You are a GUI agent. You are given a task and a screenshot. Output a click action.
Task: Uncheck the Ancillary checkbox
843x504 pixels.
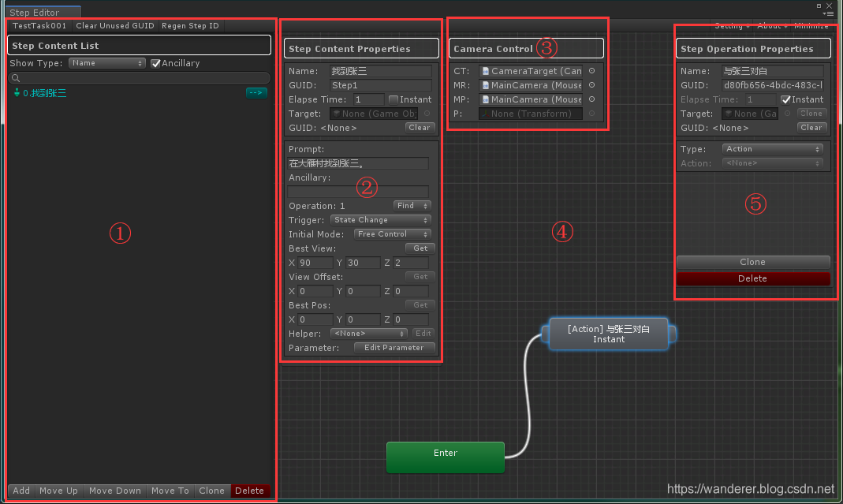point(154,63)
